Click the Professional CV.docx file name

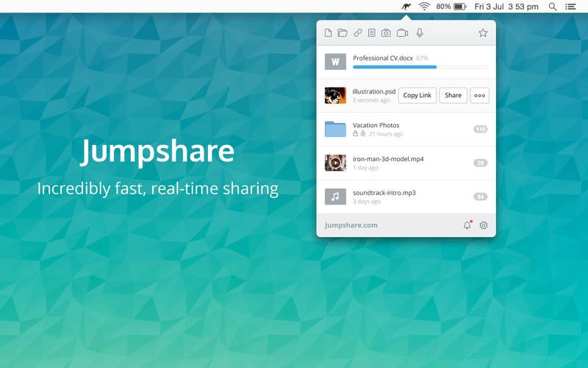[382, 58]
